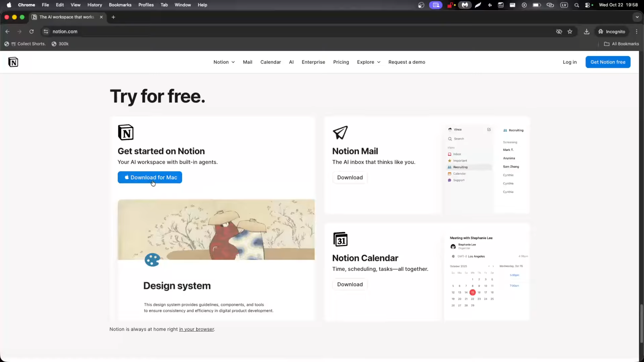
Task: Open the Chrome three-dot menu
Action: click(x=637, y=31)
